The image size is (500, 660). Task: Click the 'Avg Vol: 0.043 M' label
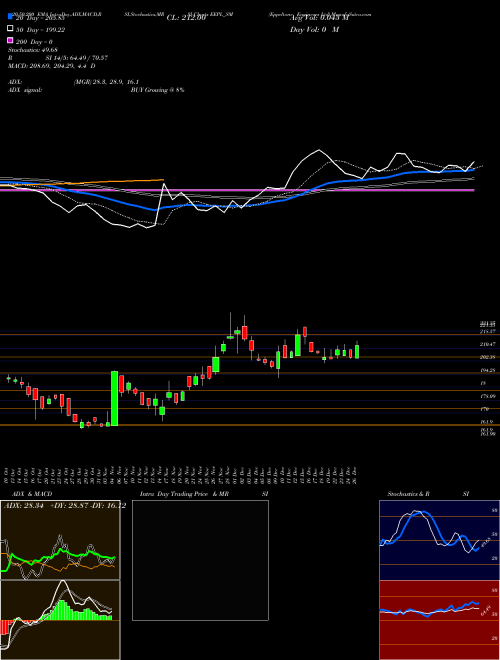(319, 18)
